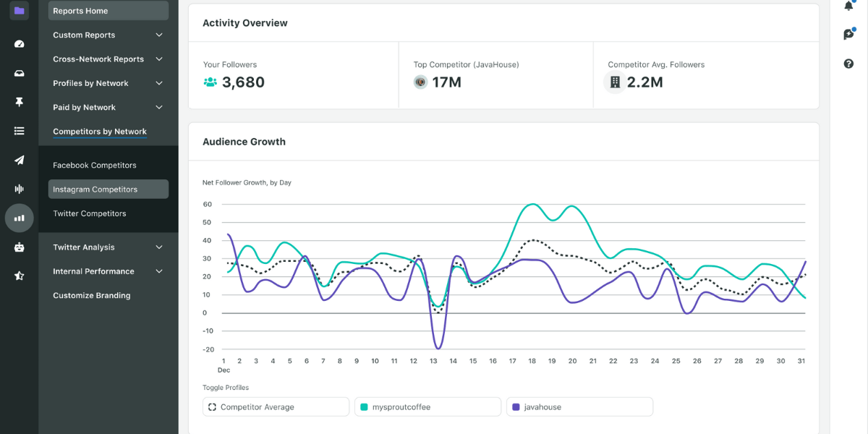Click the Listening waveform icon

(19, 189)
